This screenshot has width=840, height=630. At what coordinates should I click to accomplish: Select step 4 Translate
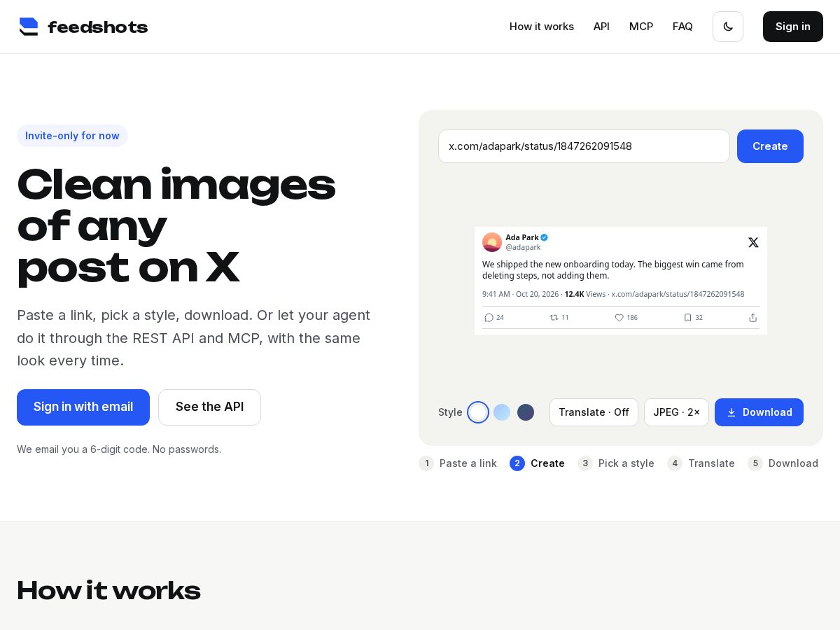pos(701,463)
